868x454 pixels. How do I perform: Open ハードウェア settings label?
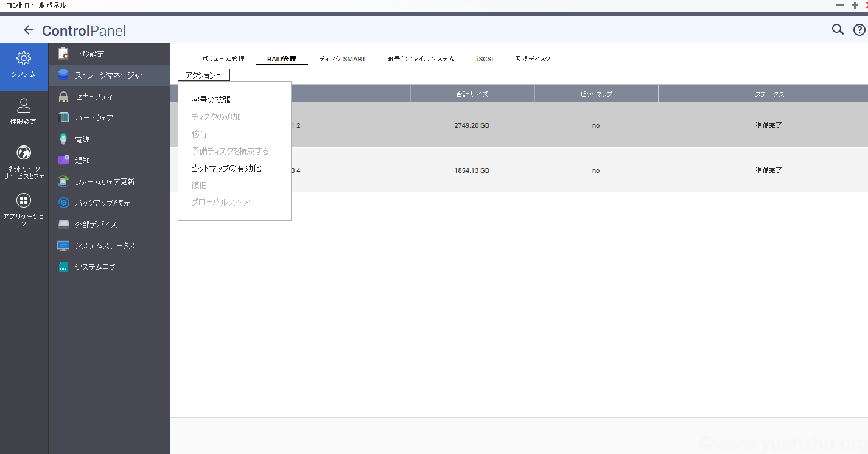94,117
